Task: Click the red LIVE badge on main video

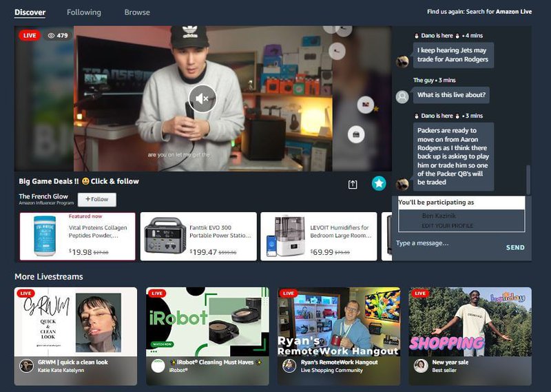Action: pyautogui.click(x=30, y=35)
